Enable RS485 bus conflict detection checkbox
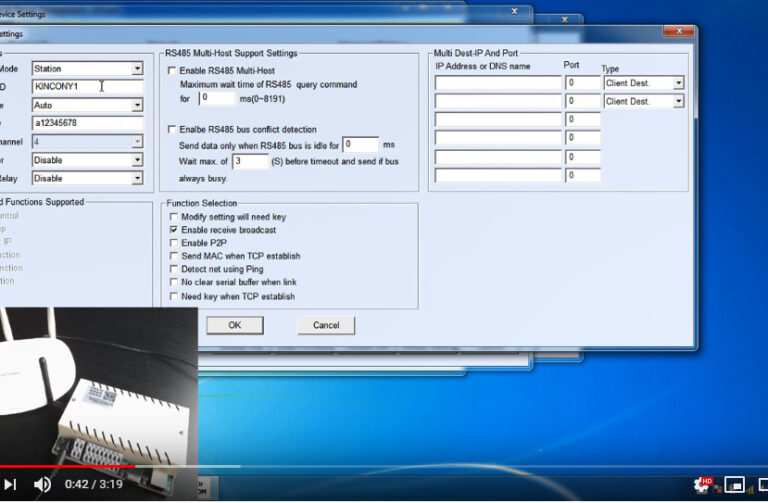This screenshot has height=503, width=768. pos(172,129)
